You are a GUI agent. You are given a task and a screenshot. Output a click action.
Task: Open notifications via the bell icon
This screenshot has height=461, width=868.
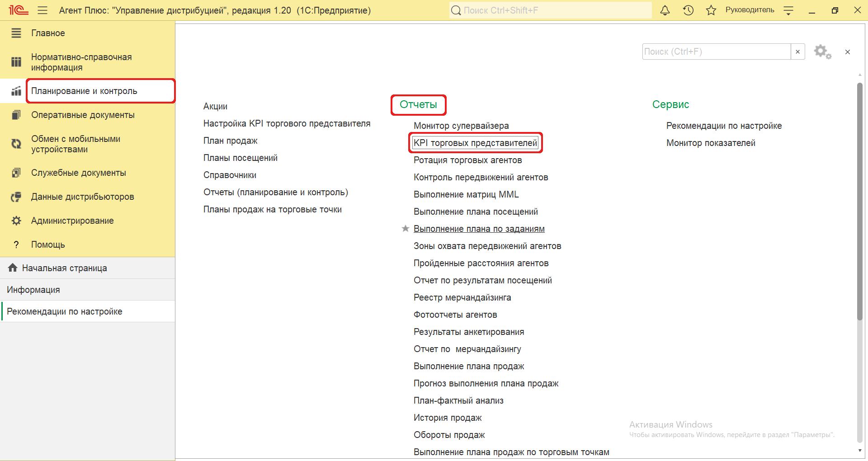coord(665,10)
